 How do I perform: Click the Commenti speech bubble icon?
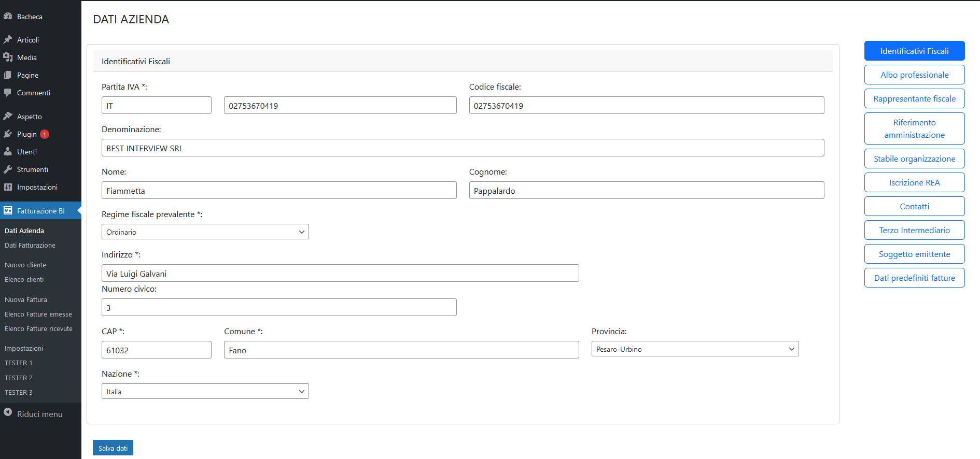pos(8,93)
